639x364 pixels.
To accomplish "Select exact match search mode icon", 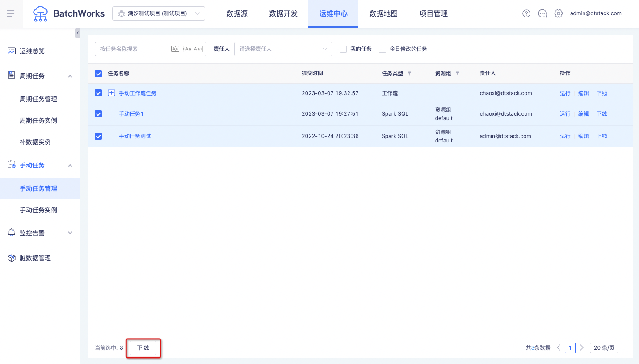I will (175, 49).
